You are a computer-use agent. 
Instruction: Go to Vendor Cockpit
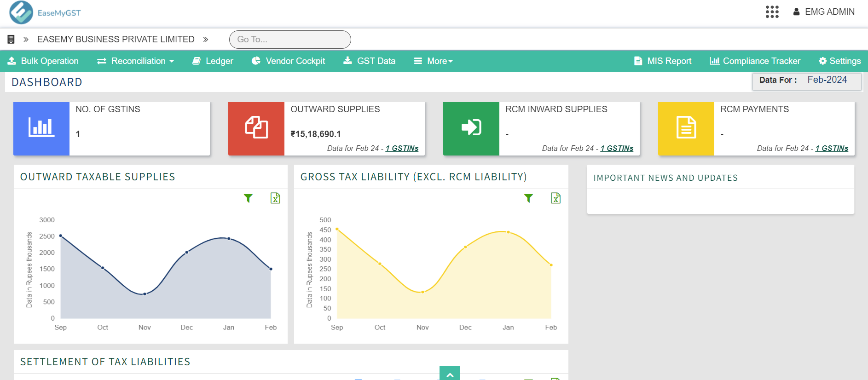[x=289, y=61]
